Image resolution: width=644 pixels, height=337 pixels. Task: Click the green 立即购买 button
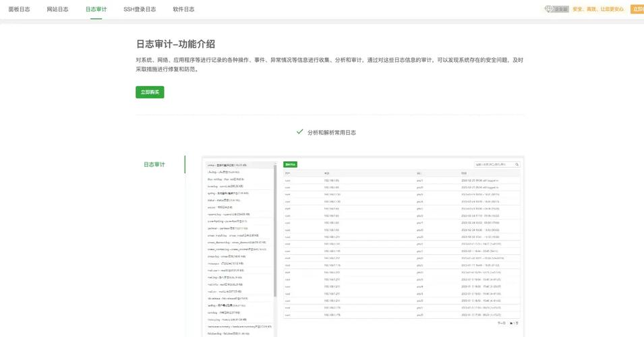coord(150,92)
